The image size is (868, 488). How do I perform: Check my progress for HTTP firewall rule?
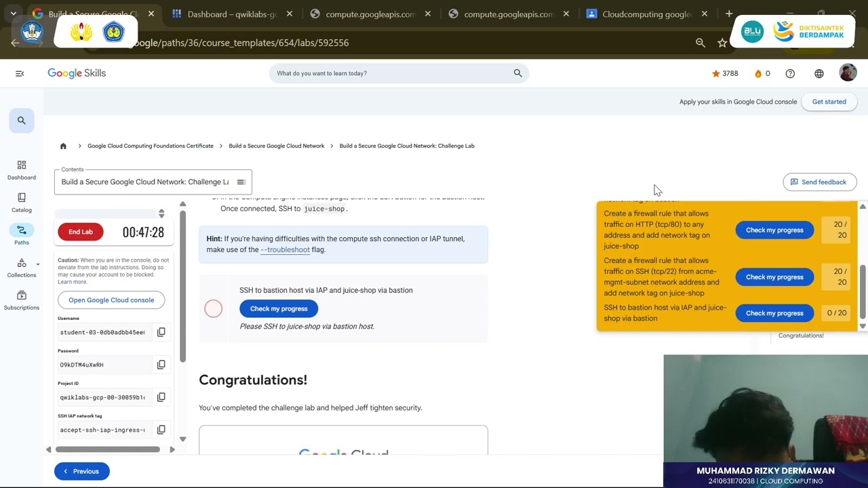(774, 230)
